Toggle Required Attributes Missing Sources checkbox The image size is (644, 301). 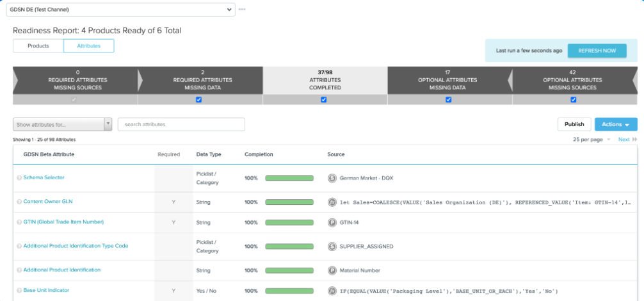pyautogui.click(x=74, y=99)
